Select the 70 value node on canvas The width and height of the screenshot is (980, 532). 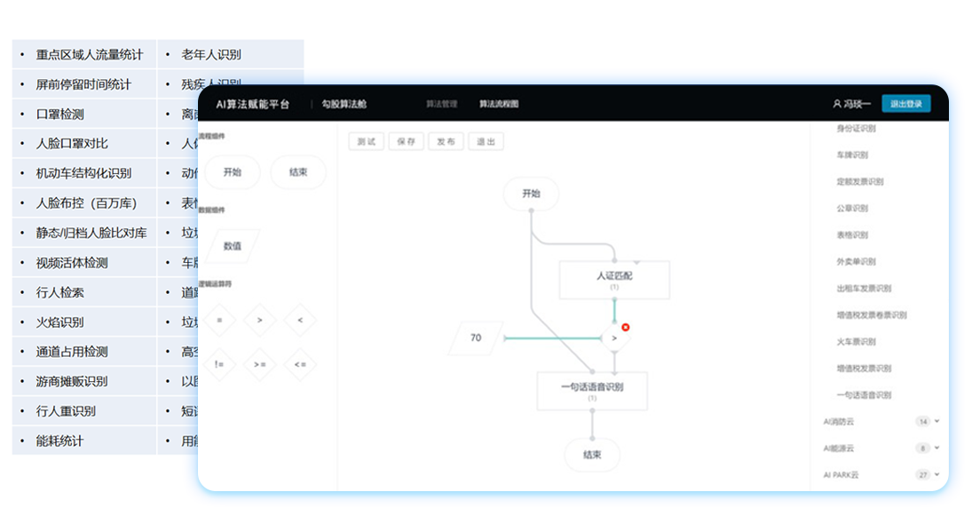point(477,338)
